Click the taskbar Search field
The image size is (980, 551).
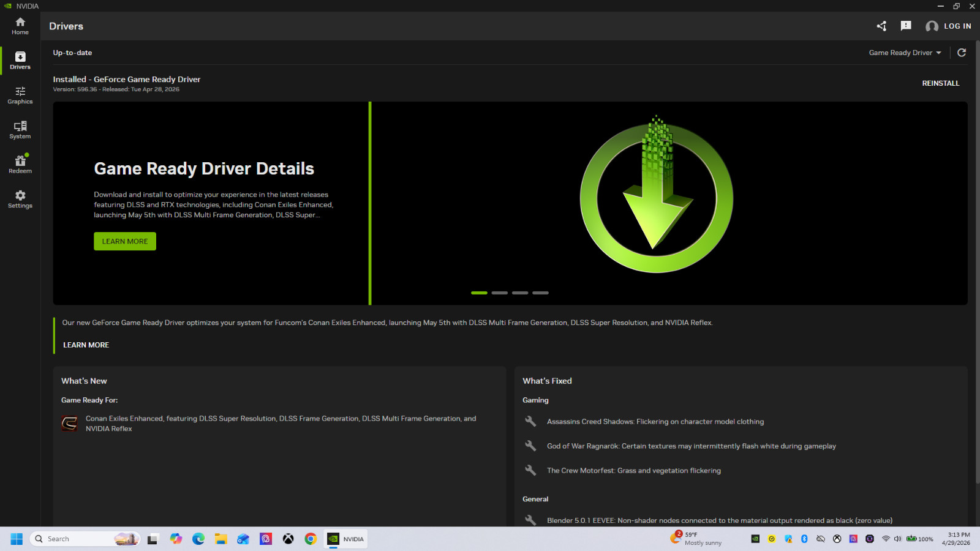click(85, 539)
